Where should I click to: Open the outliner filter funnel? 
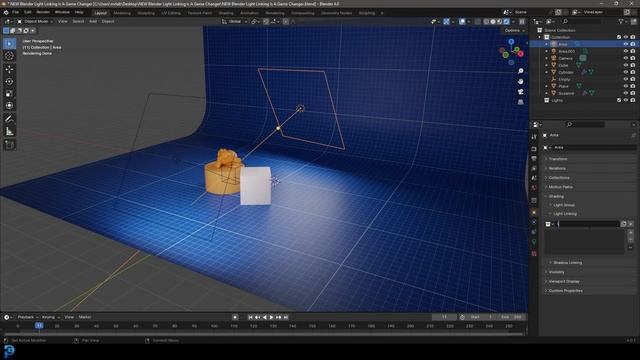621,21
